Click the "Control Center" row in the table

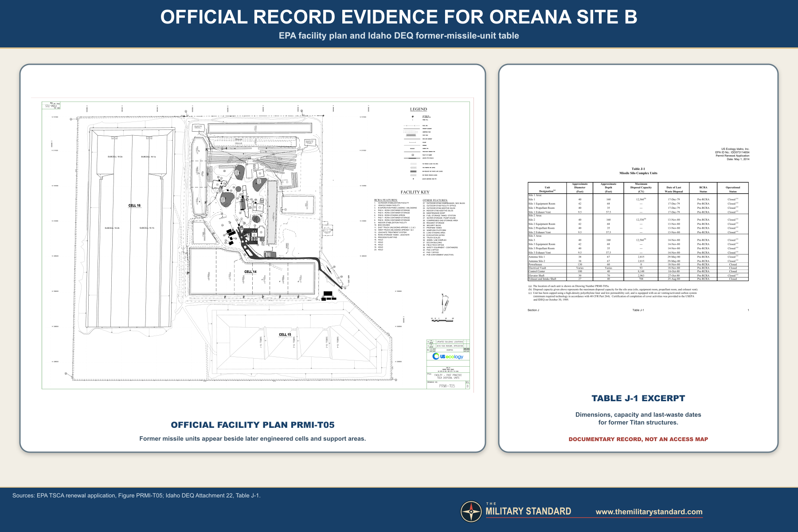click(638, 271)
